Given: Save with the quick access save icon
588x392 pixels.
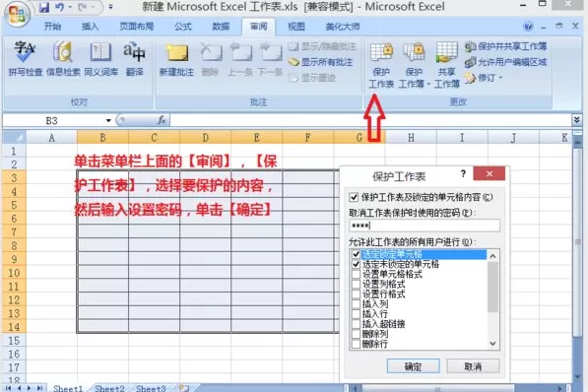Looking at the screenshot, I should point(44,7).
